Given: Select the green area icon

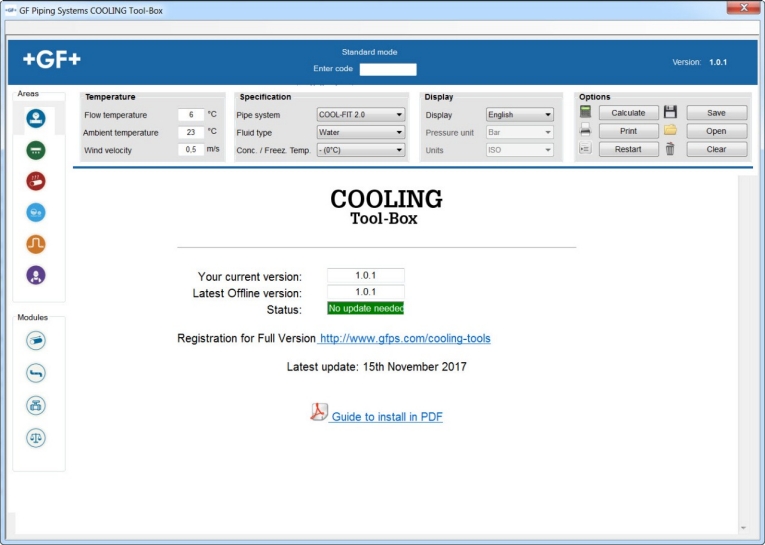Looking at the screenshot, I should coord(36,150).
